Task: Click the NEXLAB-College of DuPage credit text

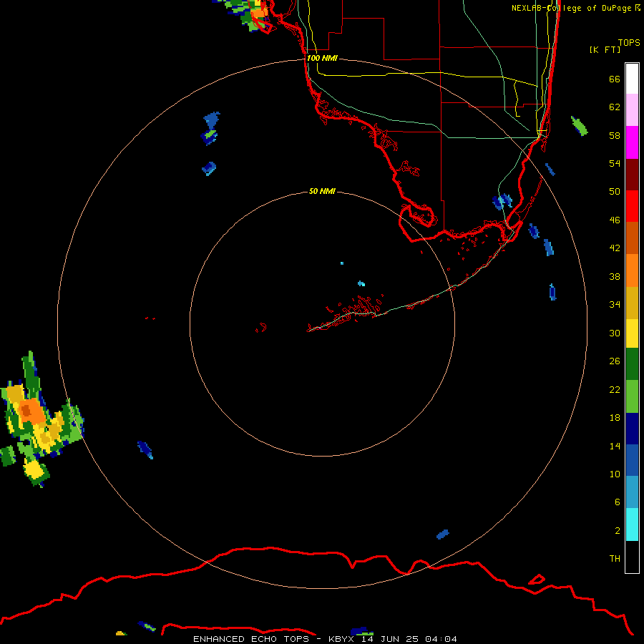Action: coord(575,8)
